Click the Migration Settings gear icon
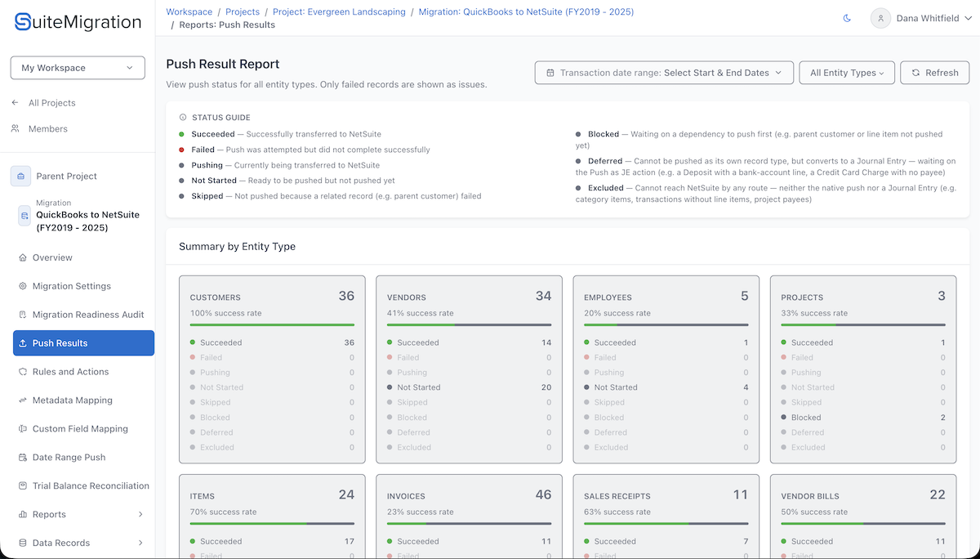 coord(23,286)
